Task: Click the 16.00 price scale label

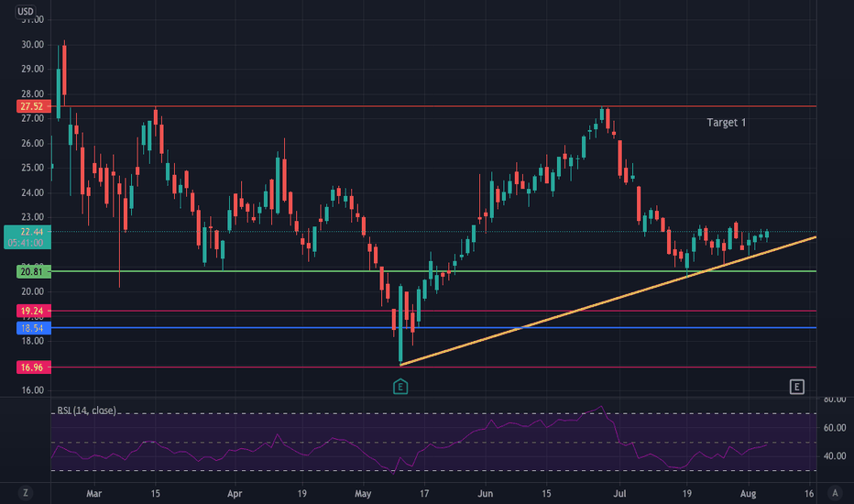Action: (x=33, y=390)
